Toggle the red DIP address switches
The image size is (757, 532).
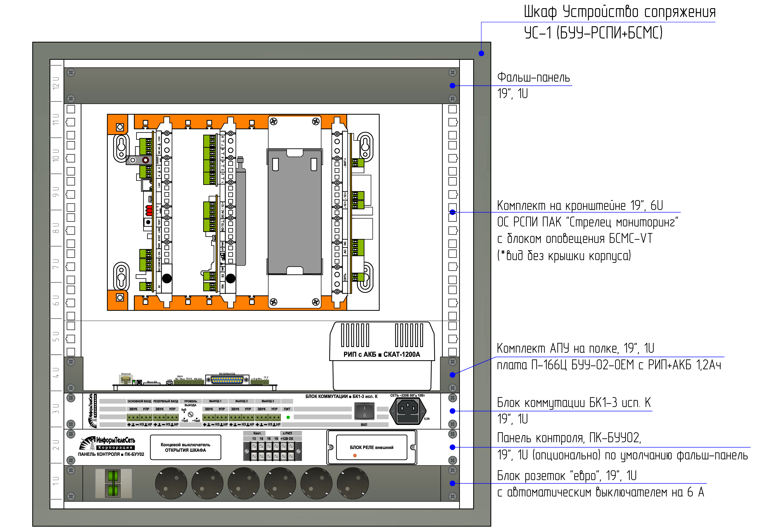pos(149,210)
